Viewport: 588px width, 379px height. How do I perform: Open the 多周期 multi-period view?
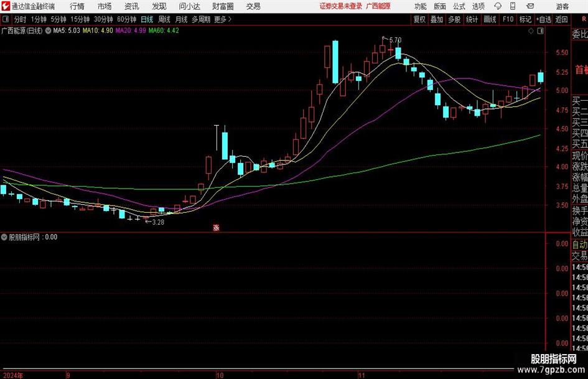click(201, 19)
